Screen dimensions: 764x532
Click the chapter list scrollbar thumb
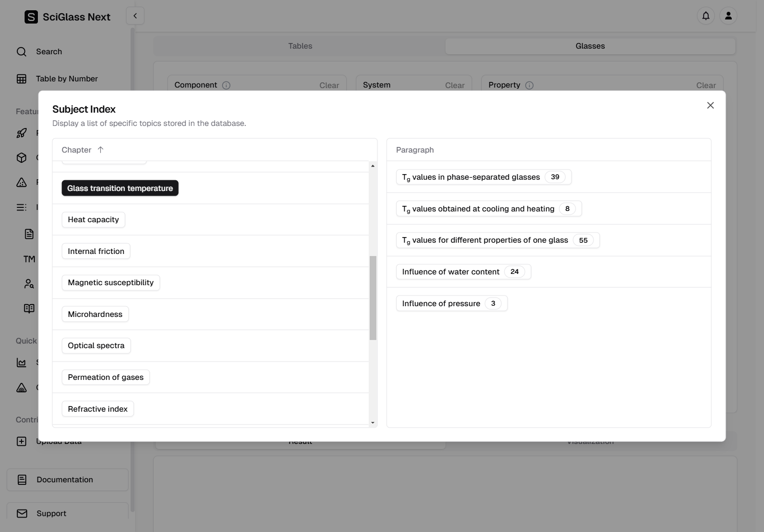(x=373, y=297)
